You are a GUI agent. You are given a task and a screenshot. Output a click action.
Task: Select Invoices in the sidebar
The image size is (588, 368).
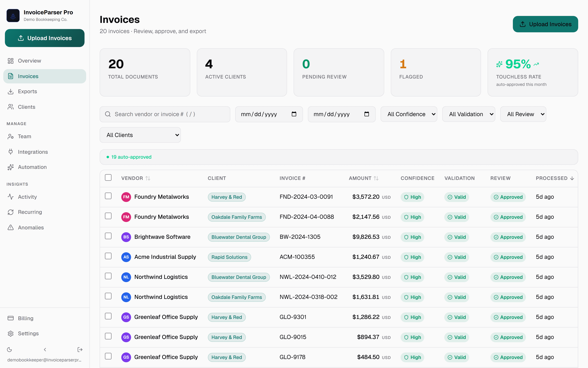[45, 76]
